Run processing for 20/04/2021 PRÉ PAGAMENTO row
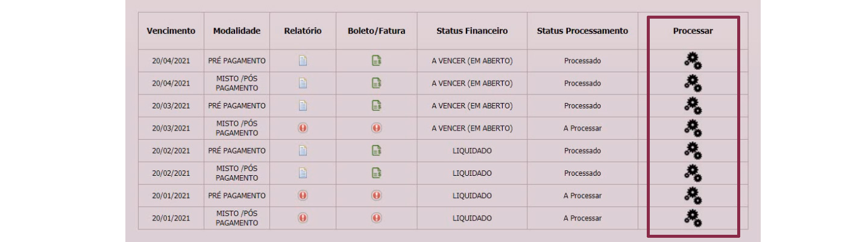This screenshot has width=868, height=242. pyautogui.click(x=693, y=61)
